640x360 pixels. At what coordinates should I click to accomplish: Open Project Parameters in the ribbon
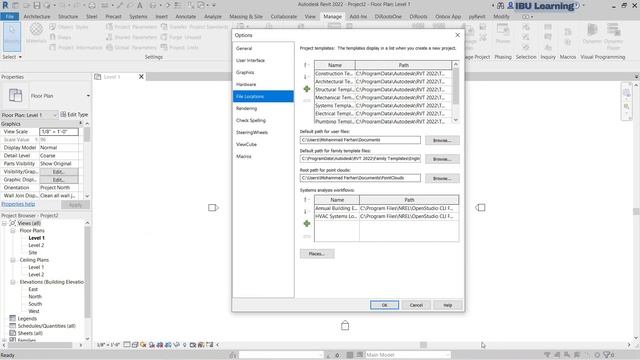131,27
